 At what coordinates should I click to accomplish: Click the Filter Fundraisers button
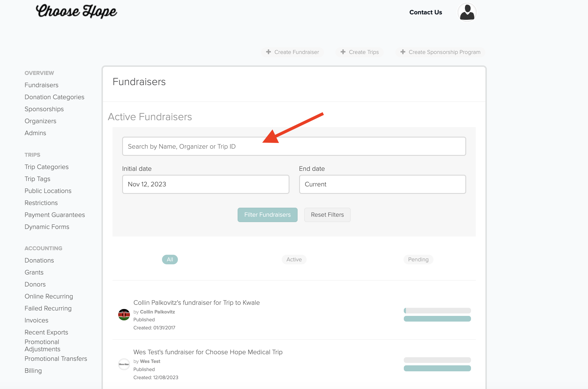tap(267, 215)
